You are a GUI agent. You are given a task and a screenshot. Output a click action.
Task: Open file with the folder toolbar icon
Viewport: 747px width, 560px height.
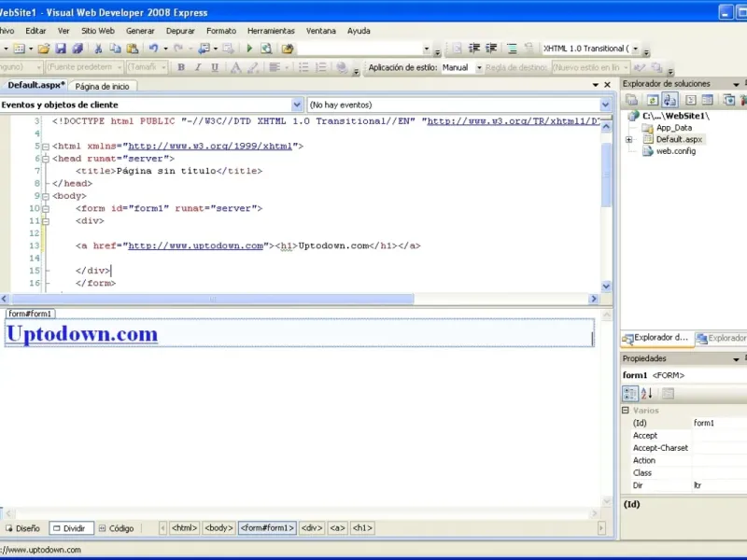[x=43, y=49]
